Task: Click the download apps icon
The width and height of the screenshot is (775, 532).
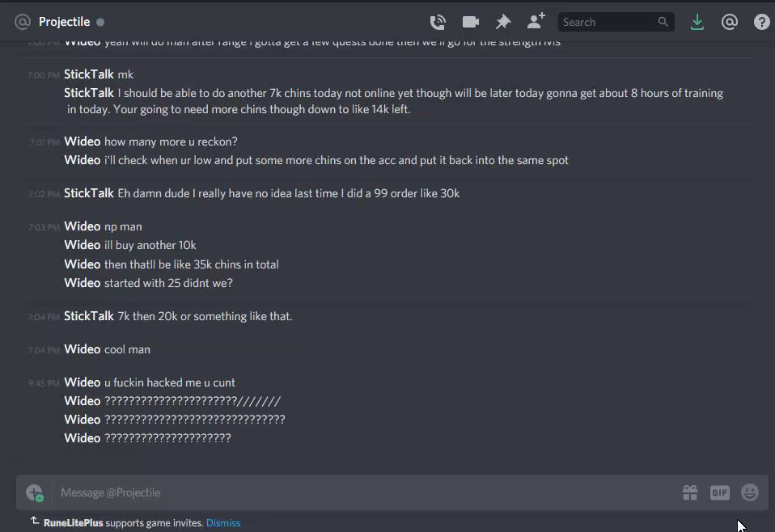Action: (x=697, y=22)
